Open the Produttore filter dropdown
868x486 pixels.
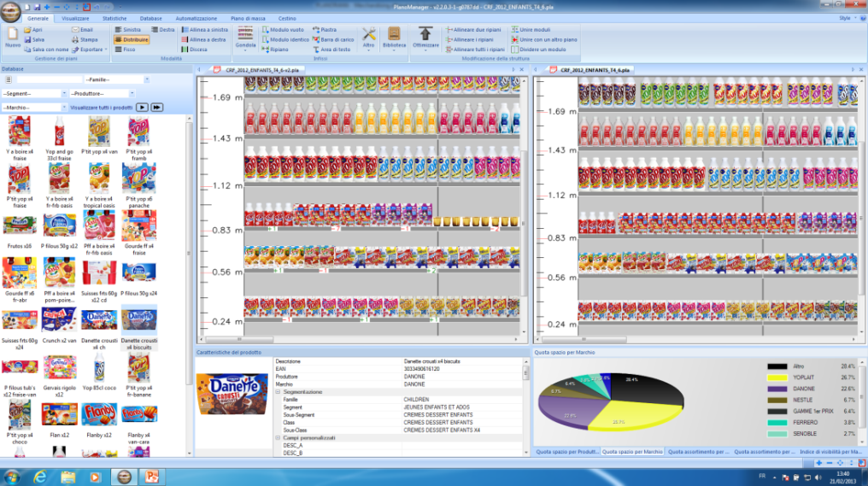coord(130,93)
